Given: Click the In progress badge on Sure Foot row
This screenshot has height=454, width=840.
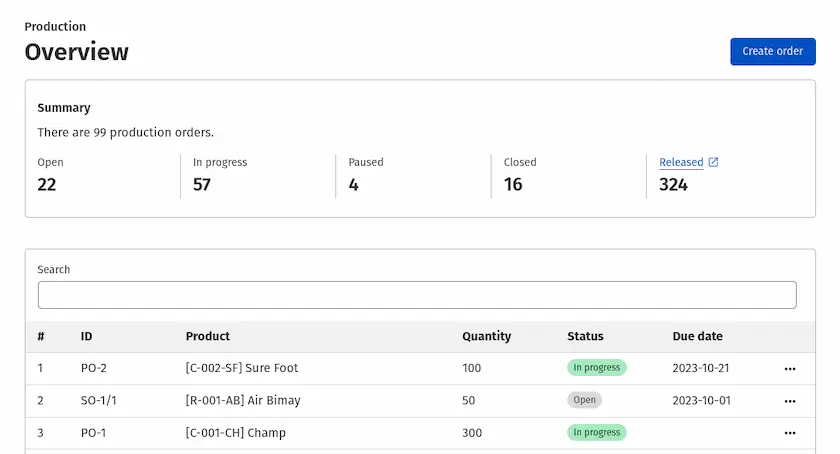Looking at the screenshot, I should [x=596, y=368].
